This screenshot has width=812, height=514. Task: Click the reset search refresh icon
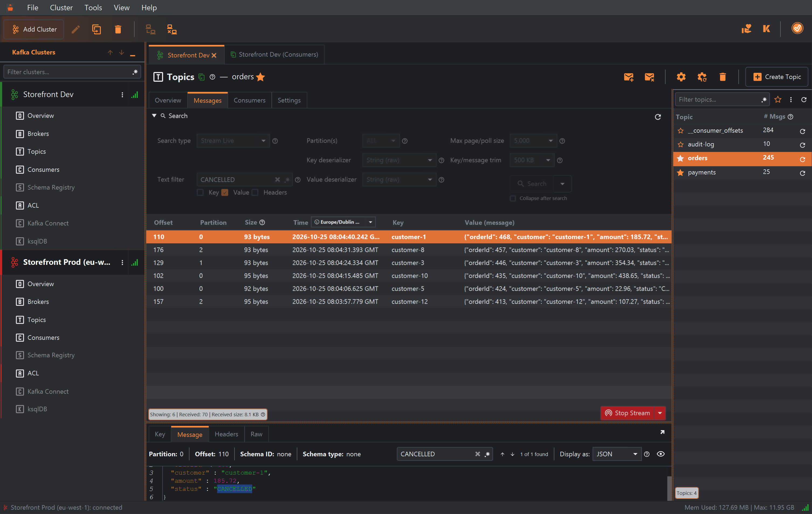tap(658, 117)
